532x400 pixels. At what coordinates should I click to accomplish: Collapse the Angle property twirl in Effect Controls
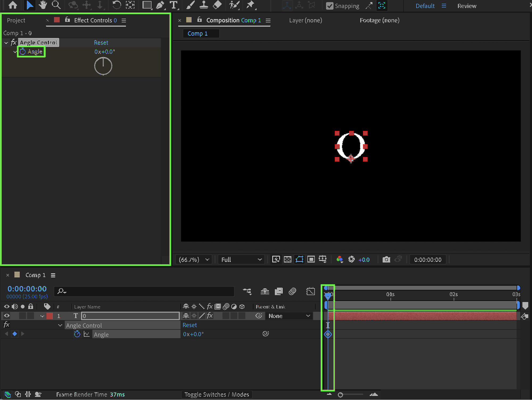click(x=15, y=52)
